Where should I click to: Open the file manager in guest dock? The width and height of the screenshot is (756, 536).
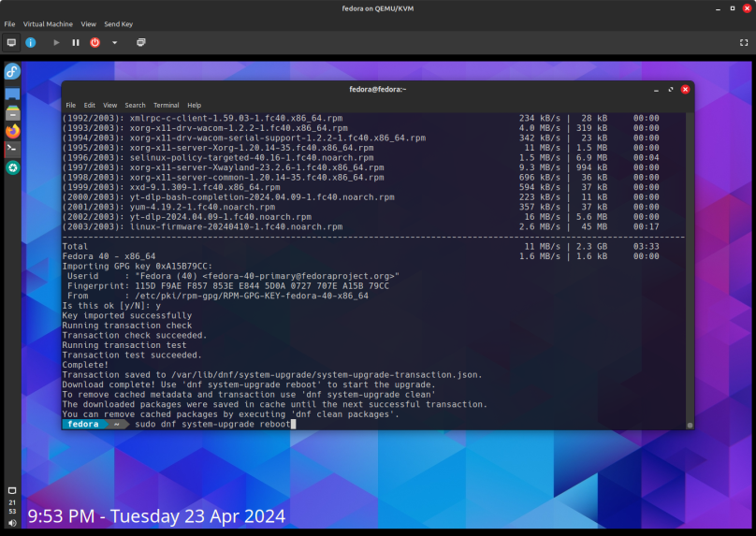point(12,113)
